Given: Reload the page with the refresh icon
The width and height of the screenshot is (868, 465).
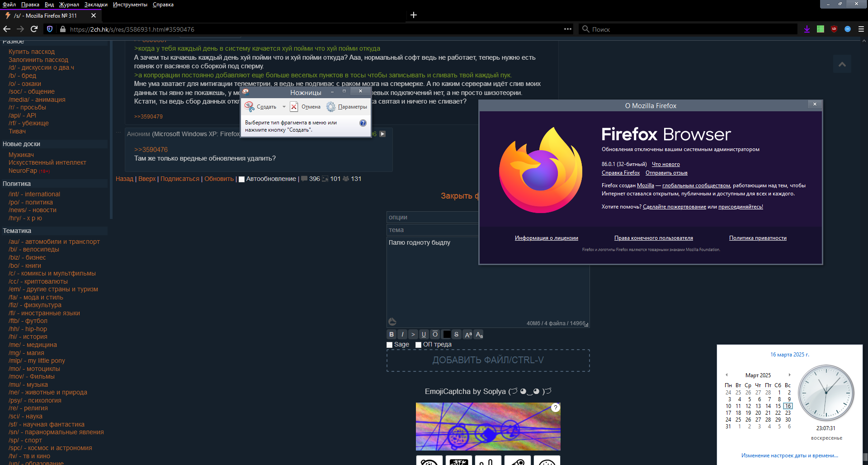Looking at the screenshot, I should tap(34, 29).
